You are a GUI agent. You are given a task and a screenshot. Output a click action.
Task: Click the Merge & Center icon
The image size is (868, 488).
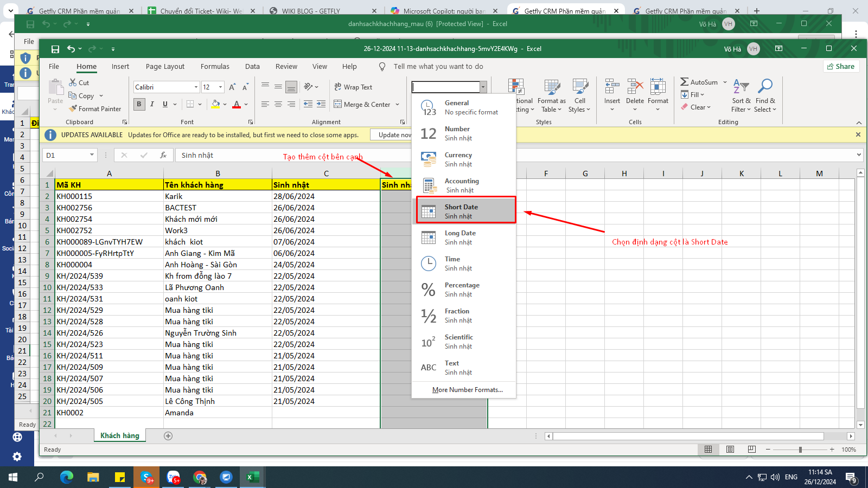point(338,104)
